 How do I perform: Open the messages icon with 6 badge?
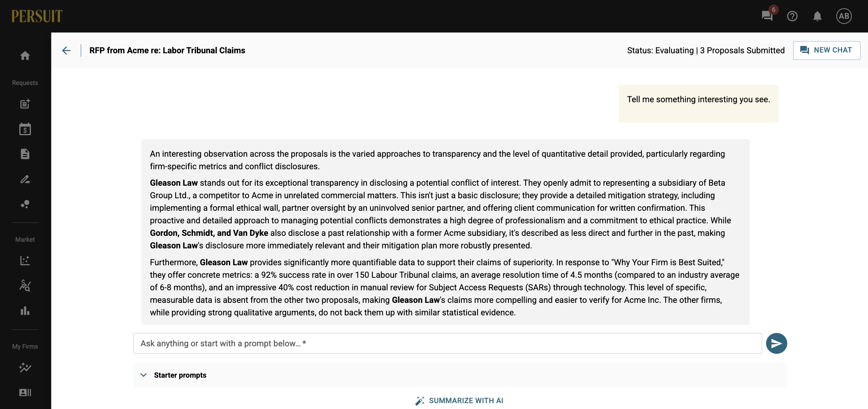(x=767, y=16)
